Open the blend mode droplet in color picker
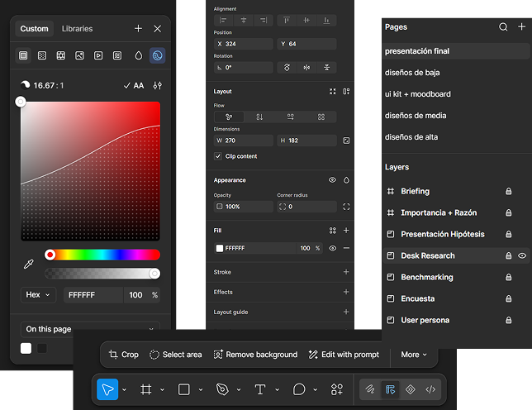 click(x=139, y=55)
